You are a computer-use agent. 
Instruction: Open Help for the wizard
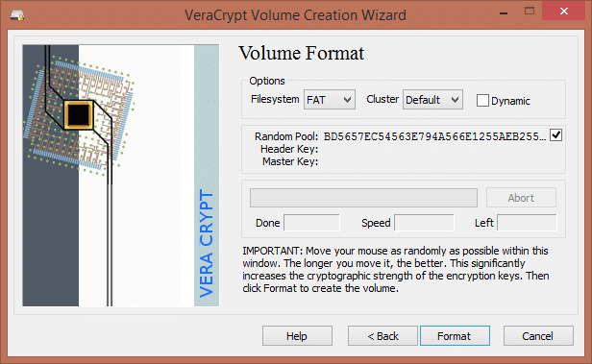297,336
